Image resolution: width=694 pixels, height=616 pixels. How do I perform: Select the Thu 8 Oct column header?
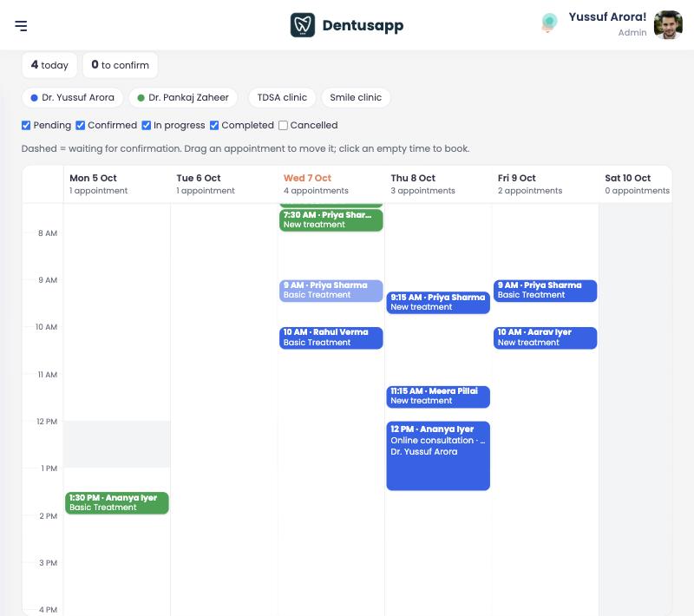[438, 184]
